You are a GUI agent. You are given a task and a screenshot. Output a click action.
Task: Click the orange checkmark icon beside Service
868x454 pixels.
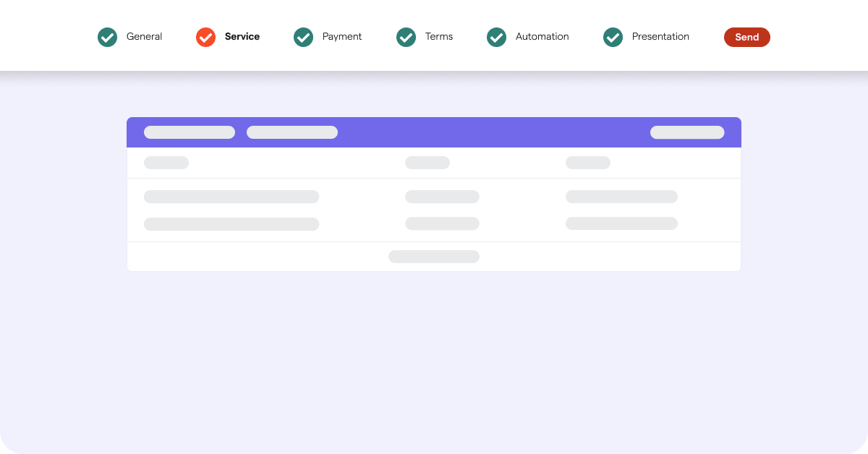[205, 37]
